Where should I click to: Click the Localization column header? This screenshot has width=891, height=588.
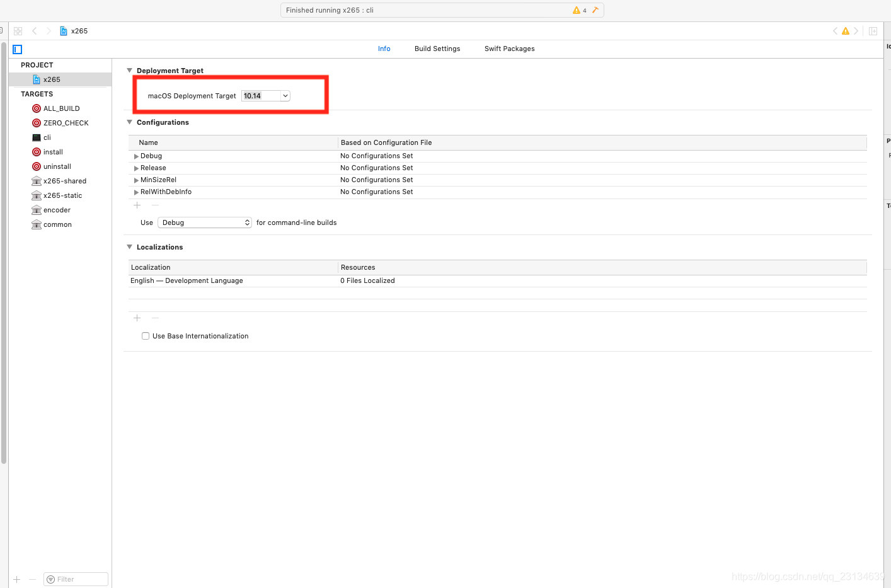(x=234, y=267)
